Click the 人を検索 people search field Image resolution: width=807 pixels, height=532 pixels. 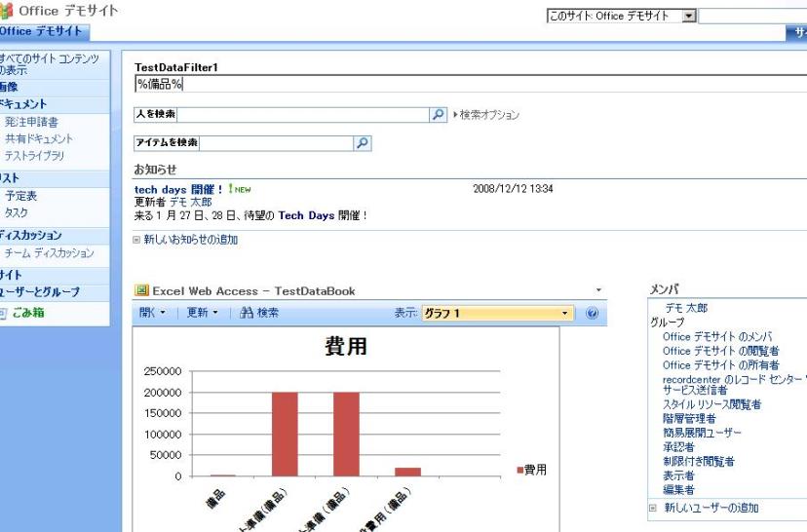302,114
